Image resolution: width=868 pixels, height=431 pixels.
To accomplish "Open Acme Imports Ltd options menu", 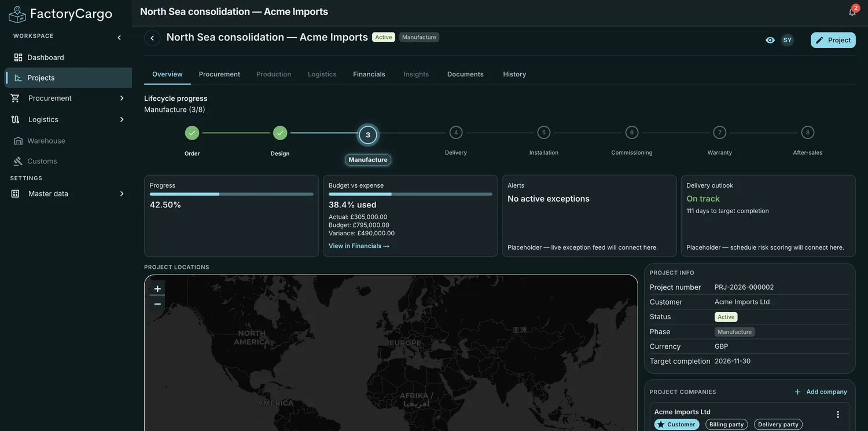I will click(x=838, y=415).
